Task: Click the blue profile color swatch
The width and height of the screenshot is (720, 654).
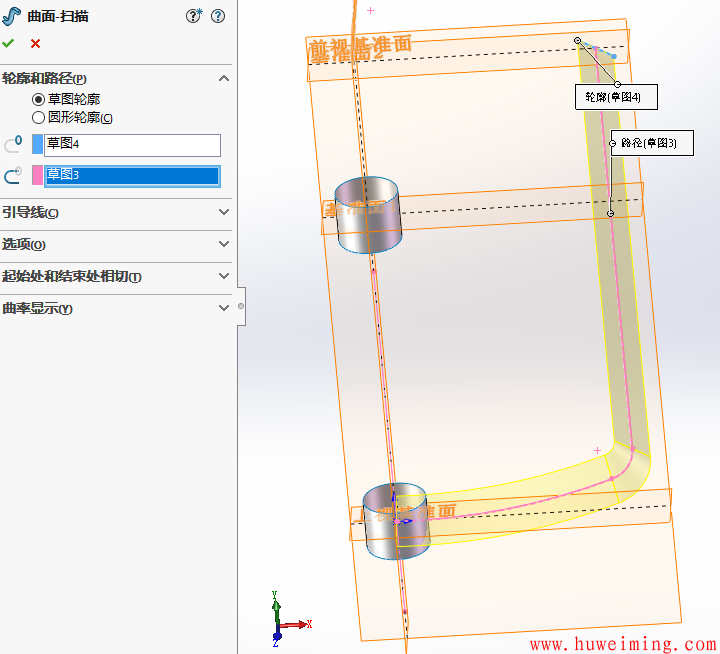Action: 38,145
